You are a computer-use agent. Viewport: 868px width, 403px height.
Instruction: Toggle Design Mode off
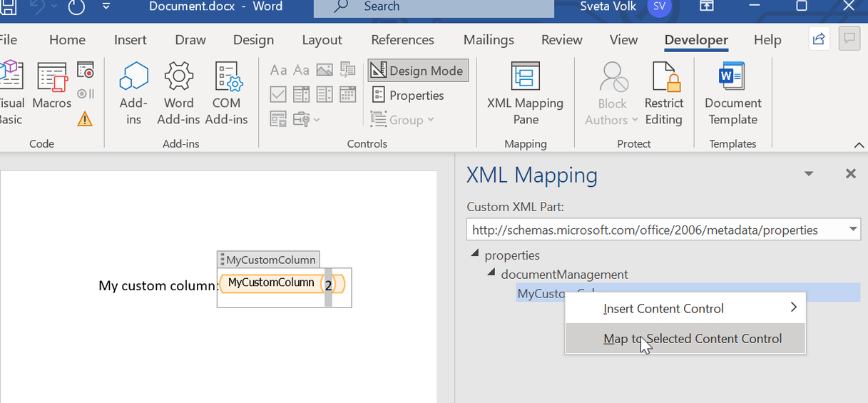(418, 71)
